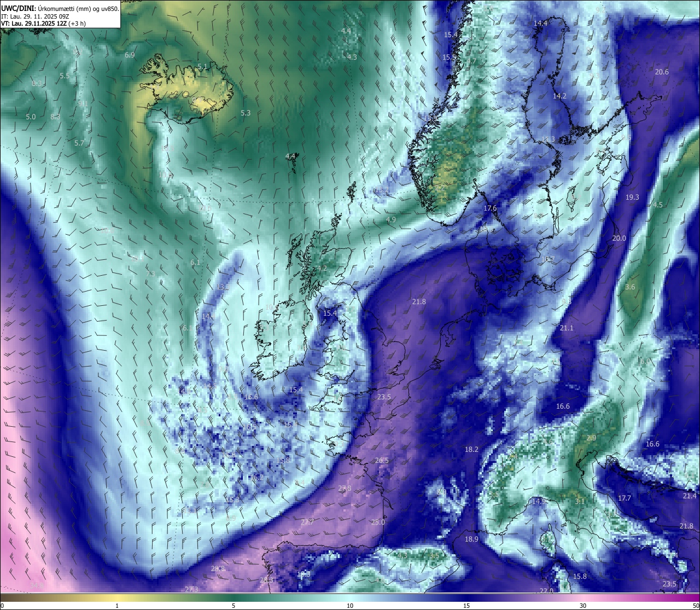Click the valid time line "VT: Lau. 29.11.2025 12Z (+3 h)"
Viewport: 700px width, 610px height.
coord(44,24)
